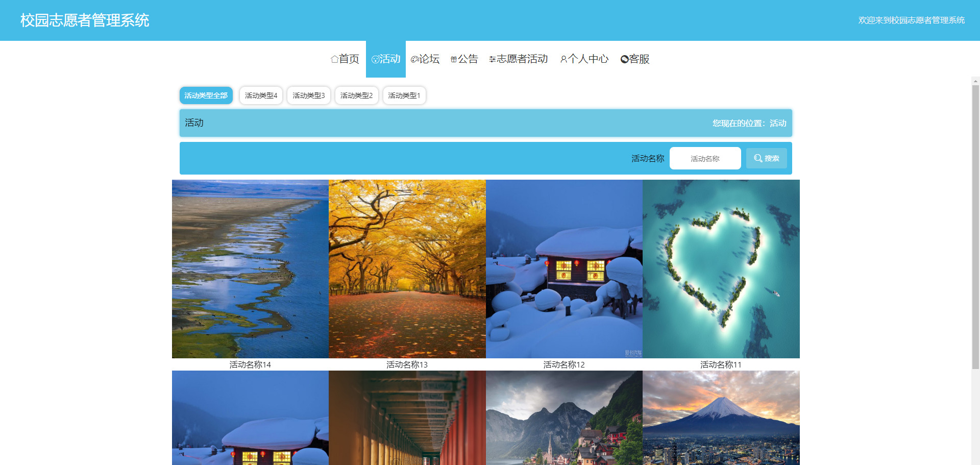The height and width of the screenshot is (465, 980).
Task: Click the 活动名称13 caption
Action: pos(407,364)
